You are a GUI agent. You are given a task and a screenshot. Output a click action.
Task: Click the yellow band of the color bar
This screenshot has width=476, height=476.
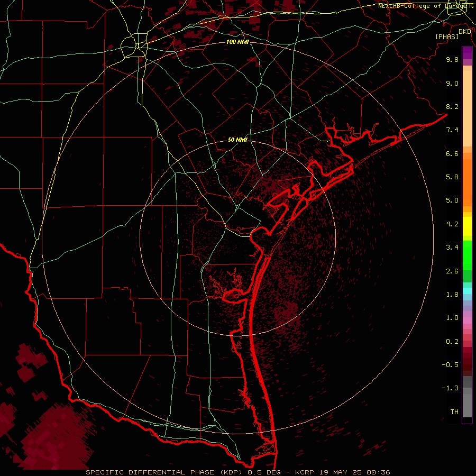[467, 226]
